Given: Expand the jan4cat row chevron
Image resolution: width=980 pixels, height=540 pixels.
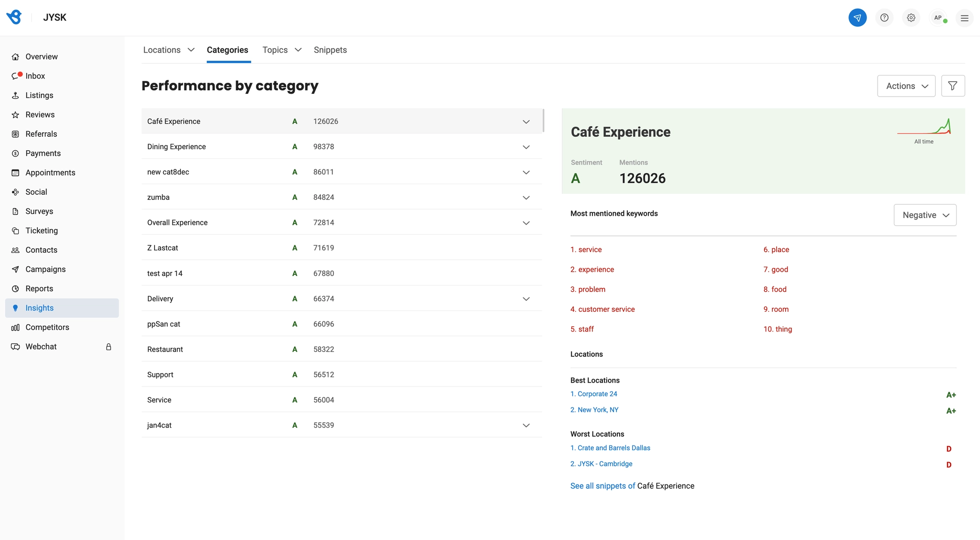Looking at the screenshot, I should point(526,425).
